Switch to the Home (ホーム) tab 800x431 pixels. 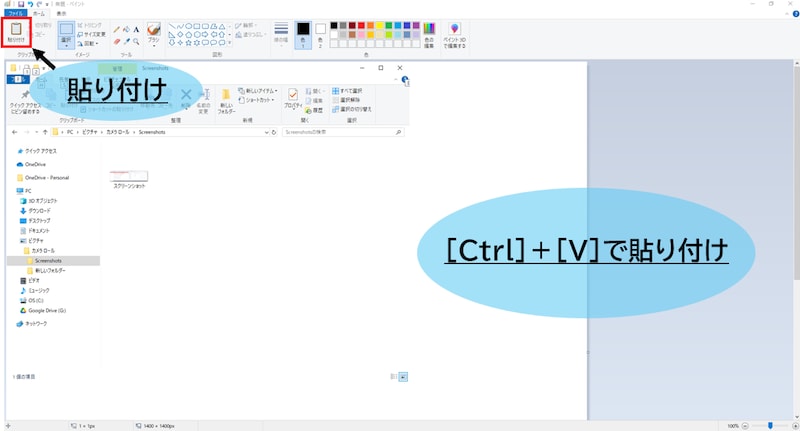click(39, 13)
